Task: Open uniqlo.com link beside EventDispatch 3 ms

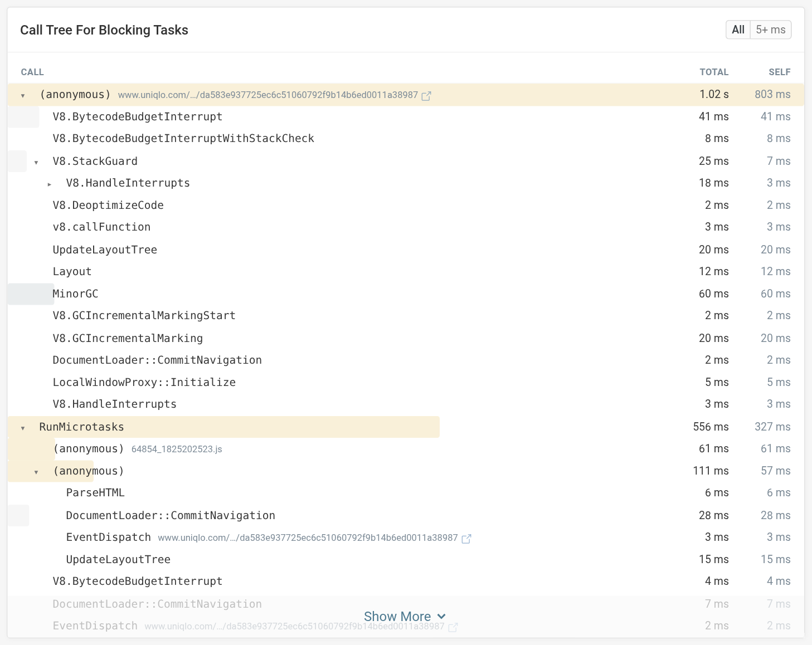Action: point(308,537)
